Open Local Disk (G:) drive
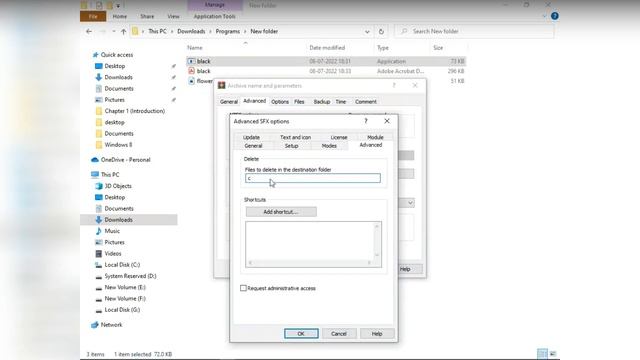Image resolution: width=640 pixels, height=360 pixels. point(122,310)
